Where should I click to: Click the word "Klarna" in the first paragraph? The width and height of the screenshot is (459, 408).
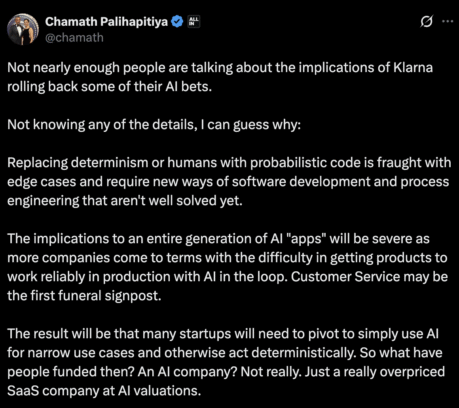413,67
